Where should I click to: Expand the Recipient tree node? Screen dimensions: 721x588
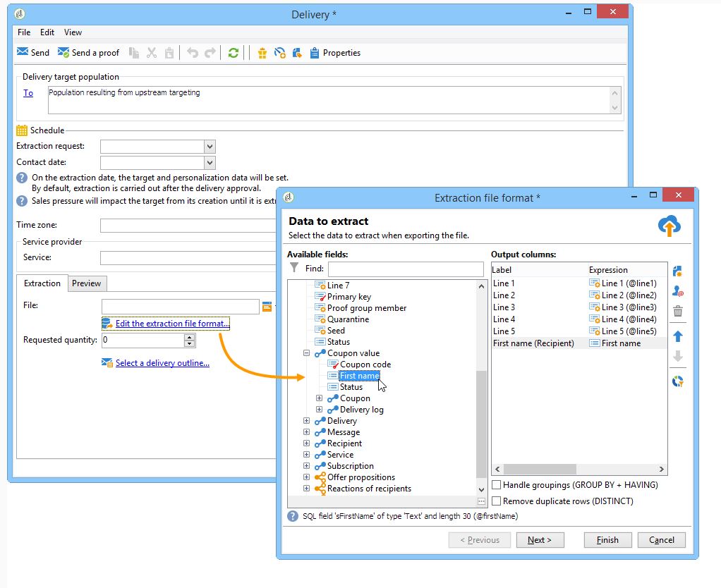coord(307,443)
